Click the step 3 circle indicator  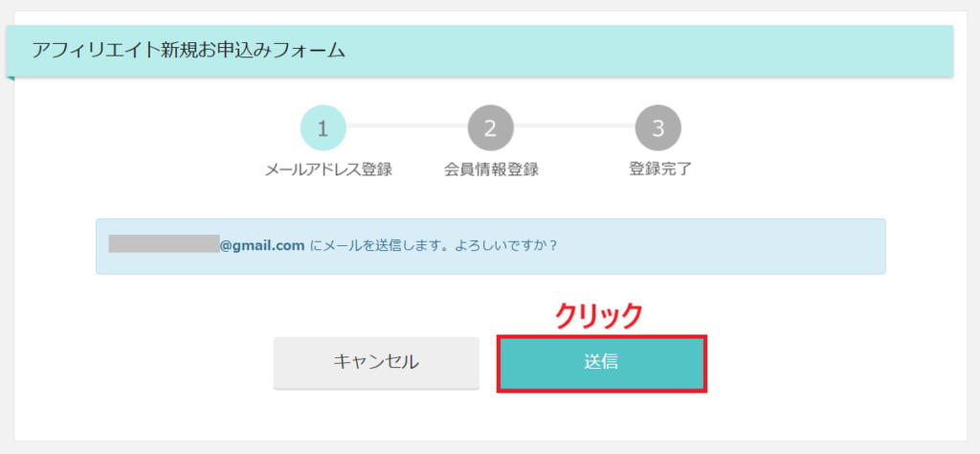(x=657, y=128)
